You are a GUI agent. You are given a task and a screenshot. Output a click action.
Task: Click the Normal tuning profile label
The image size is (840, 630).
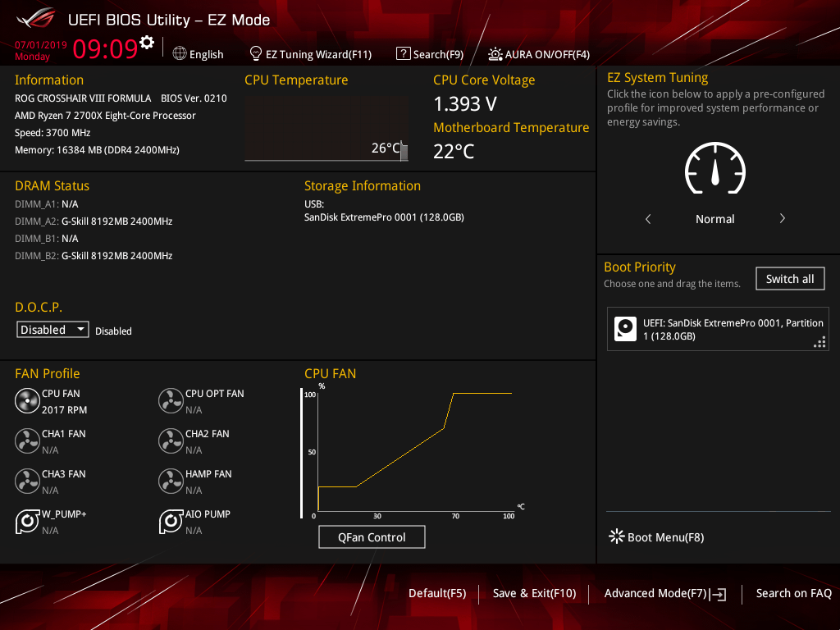coord(714,218)
